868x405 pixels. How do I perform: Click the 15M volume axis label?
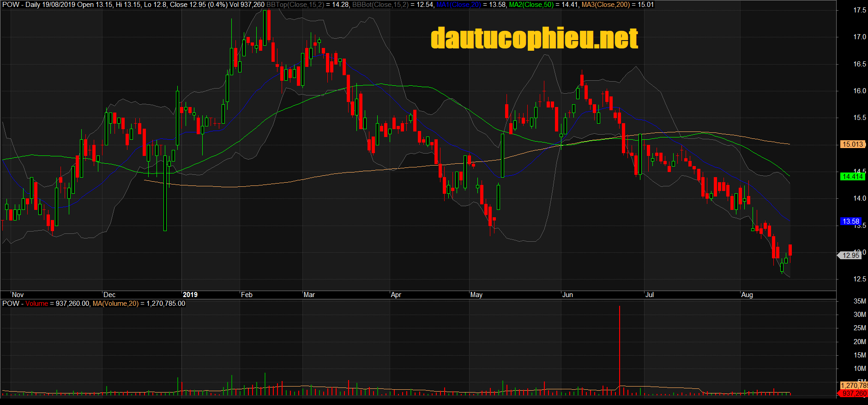tap(860, 355)
